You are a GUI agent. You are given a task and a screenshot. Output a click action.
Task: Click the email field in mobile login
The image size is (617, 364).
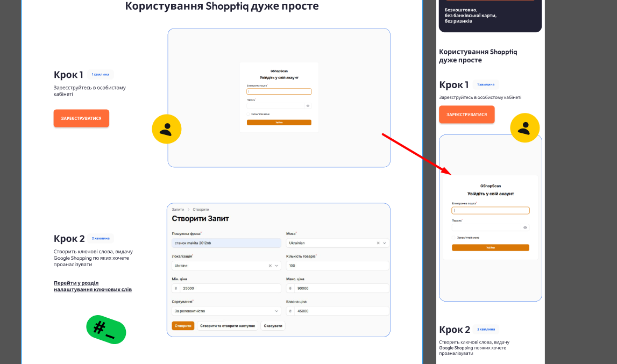click(490, 211)
